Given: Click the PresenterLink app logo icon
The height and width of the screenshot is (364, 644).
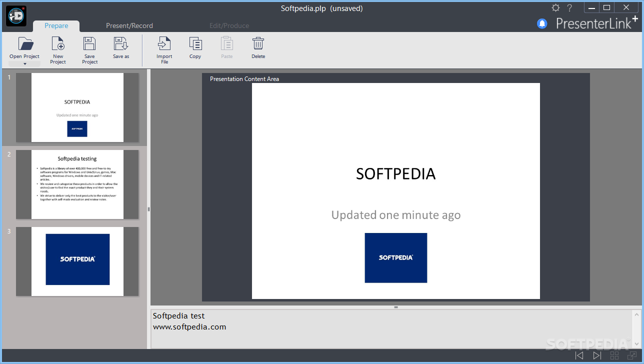Looking at the screenshot, I should tap(16, 16).
